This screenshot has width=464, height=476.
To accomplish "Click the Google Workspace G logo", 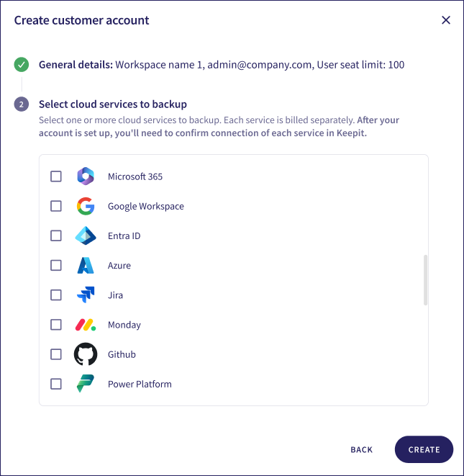I will point(86,206).
